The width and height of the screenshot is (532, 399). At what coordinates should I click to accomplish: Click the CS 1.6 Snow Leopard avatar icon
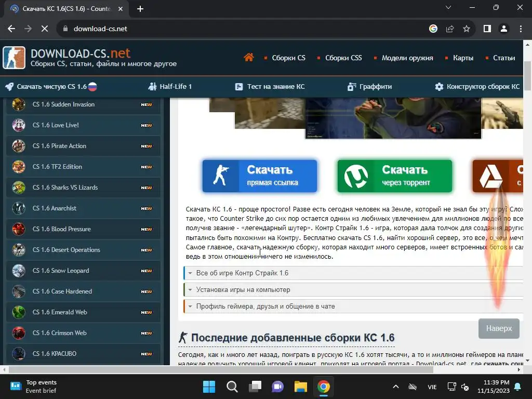tap(19, 271)
